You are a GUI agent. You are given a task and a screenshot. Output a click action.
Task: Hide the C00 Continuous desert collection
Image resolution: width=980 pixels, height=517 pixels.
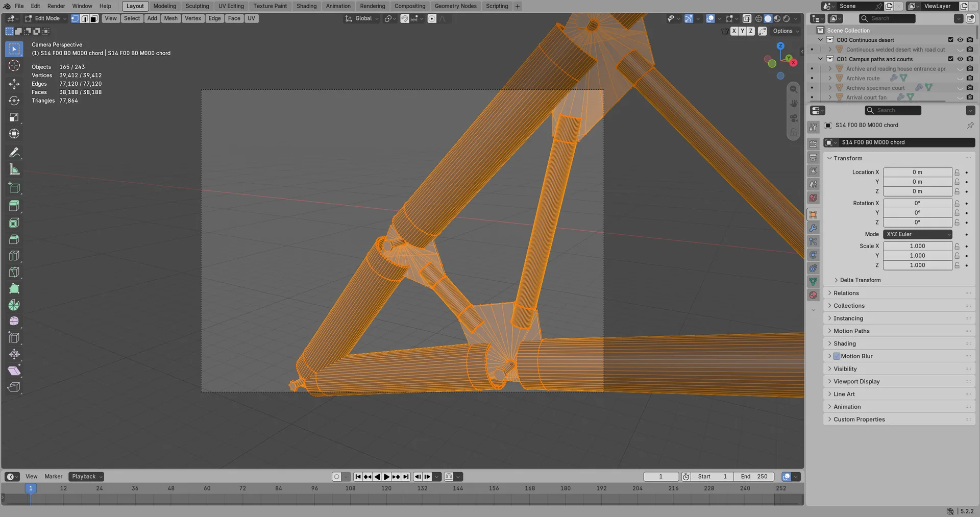(960, 40)
